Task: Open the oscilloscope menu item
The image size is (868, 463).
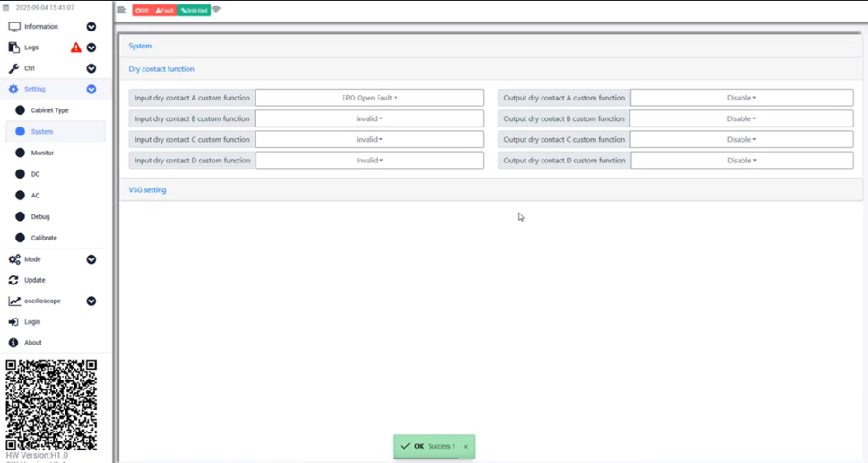Action: tap(40, 301)
